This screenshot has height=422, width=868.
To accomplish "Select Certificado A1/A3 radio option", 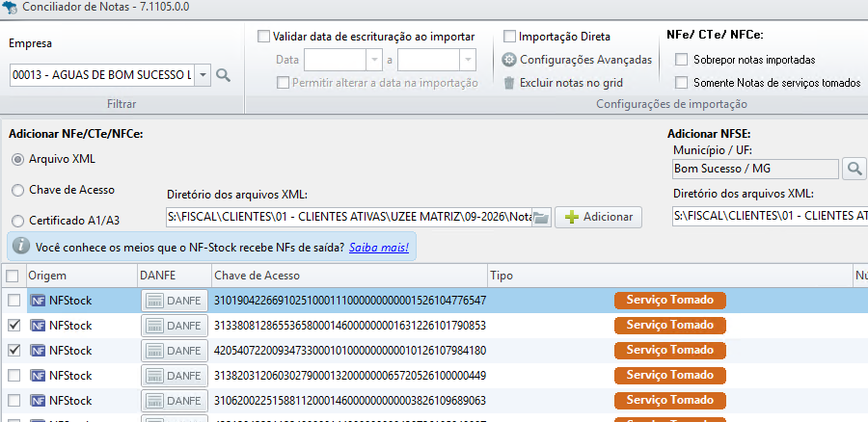I will (18, 221).
